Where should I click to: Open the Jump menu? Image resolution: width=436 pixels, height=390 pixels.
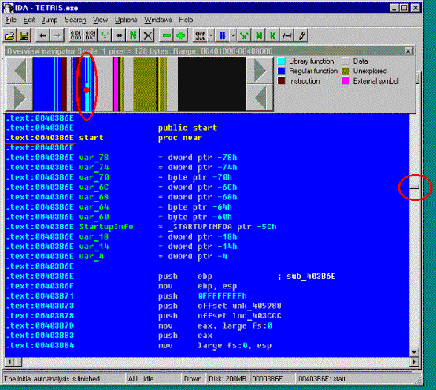[x=49, y=20]
